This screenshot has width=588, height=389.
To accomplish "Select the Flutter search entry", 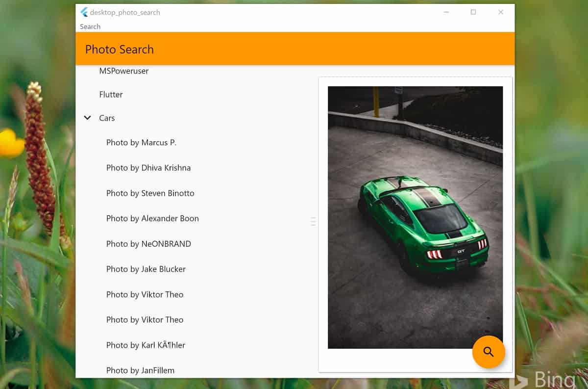I will pos(111,94).
